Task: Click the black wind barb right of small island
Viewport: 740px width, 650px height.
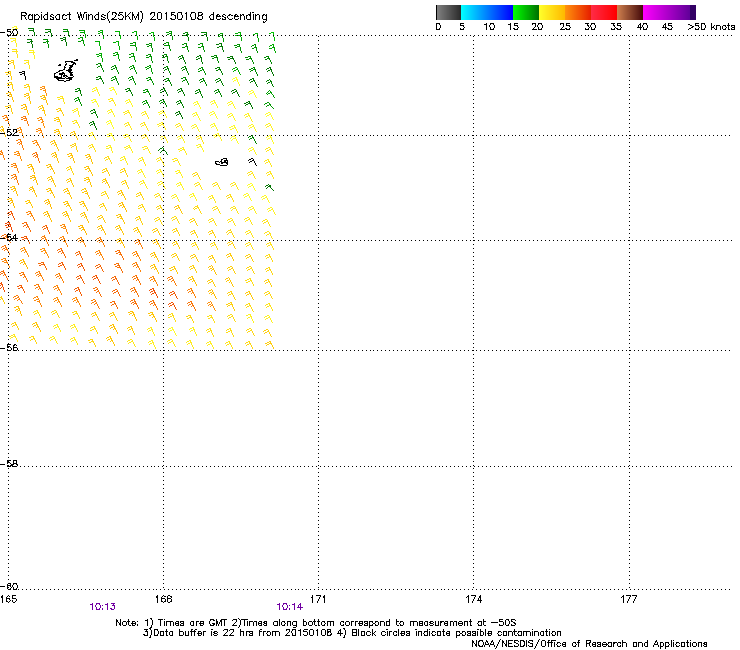Action: pyautogui.click(x=252, y=162)
